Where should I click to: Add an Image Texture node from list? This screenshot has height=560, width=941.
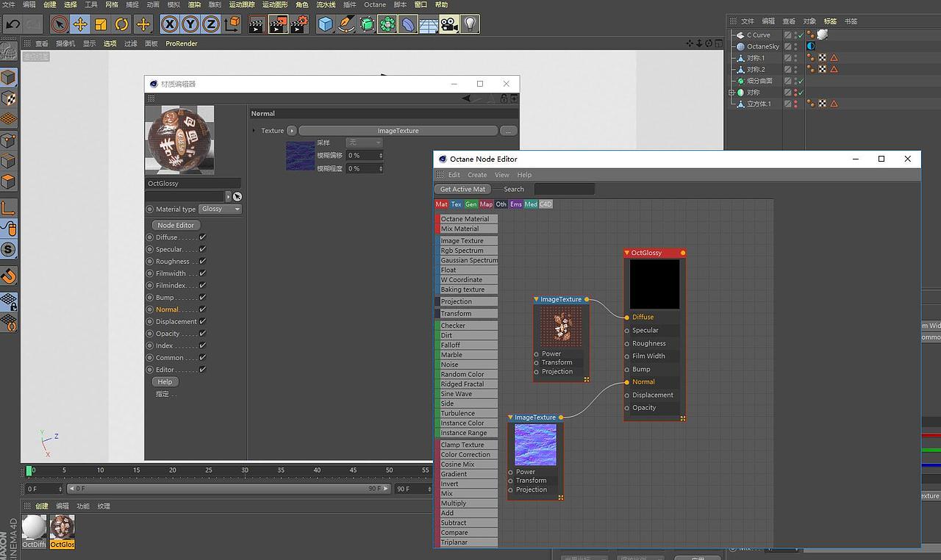(x=468, y=241)
